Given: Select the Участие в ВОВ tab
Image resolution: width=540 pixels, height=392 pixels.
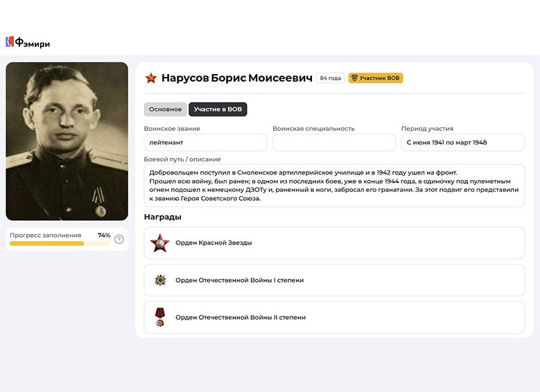Looking at the screenshot, I should (x=218, y=109).
